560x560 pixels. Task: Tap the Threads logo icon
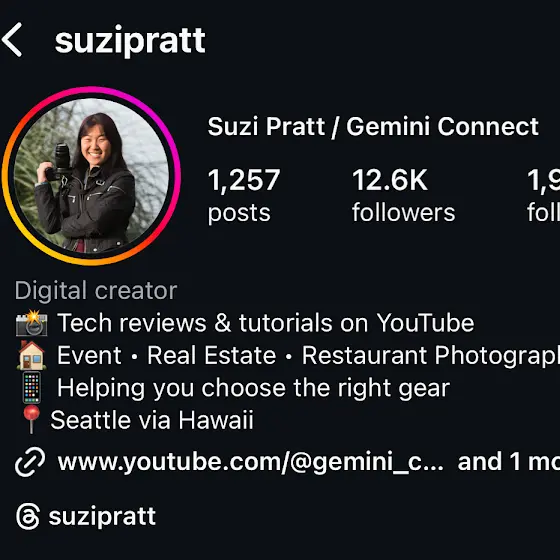click(28, 516)
